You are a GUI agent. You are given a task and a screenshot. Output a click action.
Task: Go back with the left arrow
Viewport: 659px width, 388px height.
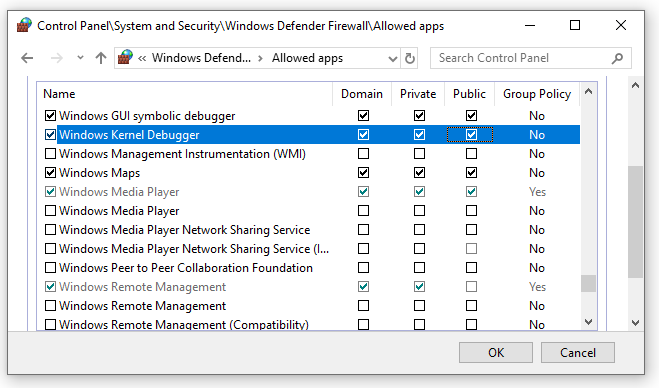pyautogui.click(x=27, y=58)
